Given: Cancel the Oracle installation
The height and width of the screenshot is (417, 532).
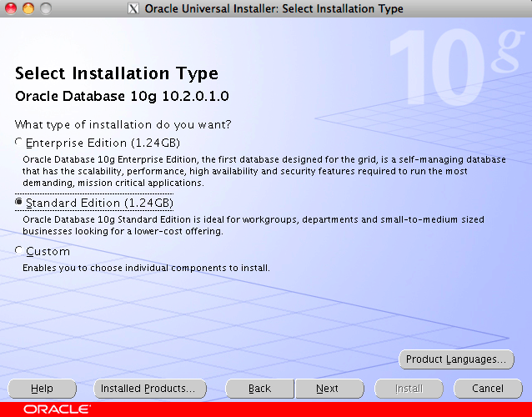Looking at the screenshot, I should click(488, 389).
